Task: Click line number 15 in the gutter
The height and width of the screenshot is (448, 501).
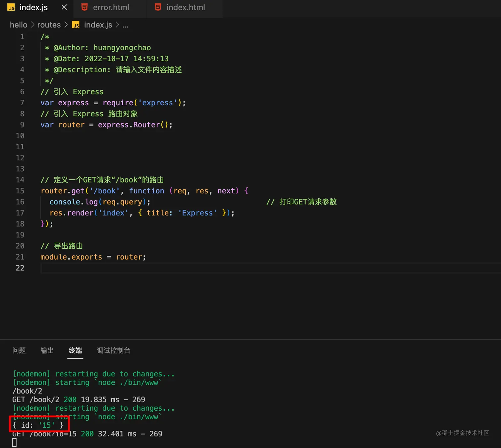Action: click(x=20, y=191)
